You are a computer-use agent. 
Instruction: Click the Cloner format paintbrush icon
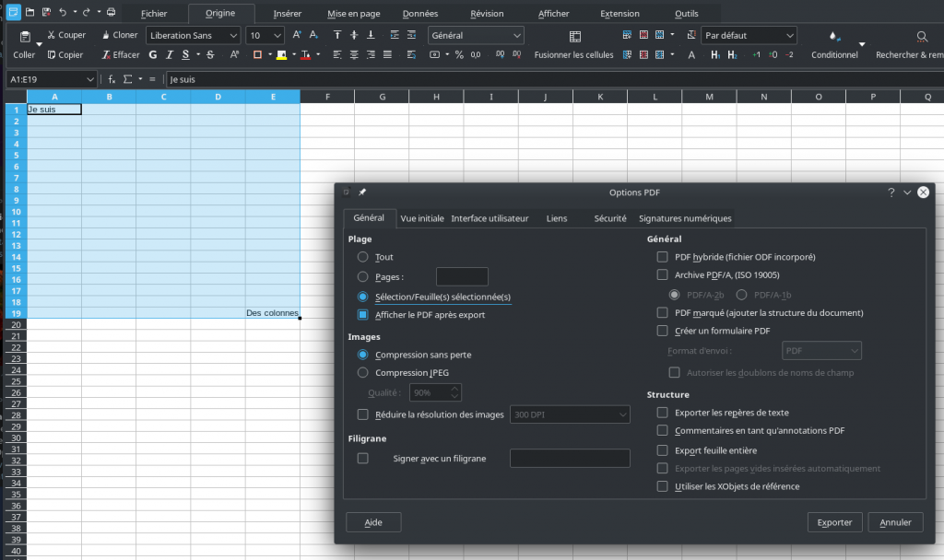[106, 35]
